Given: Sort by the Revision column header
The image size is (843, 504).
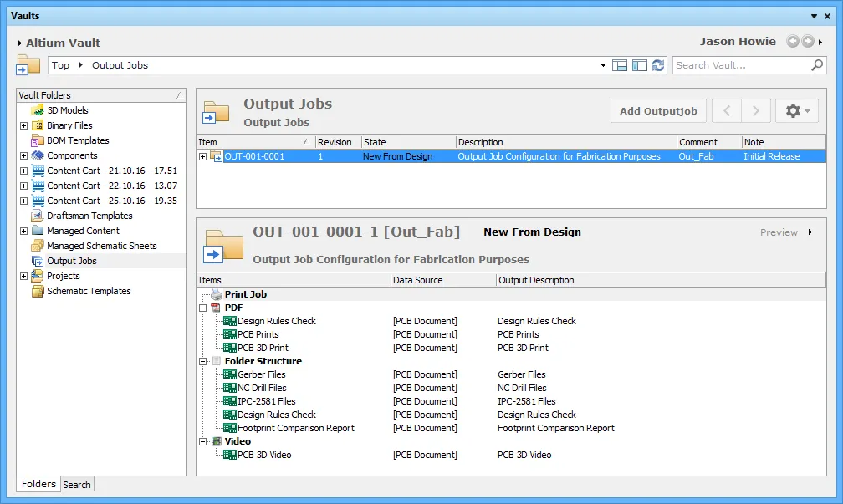Looking at the screenshot, I should click(338, 142).
